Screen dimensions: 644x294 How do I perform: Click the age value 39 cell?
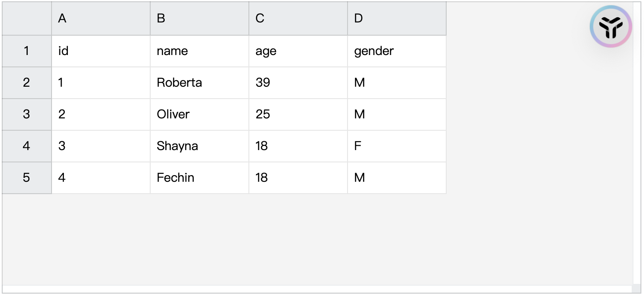click(x=298, y=83)
